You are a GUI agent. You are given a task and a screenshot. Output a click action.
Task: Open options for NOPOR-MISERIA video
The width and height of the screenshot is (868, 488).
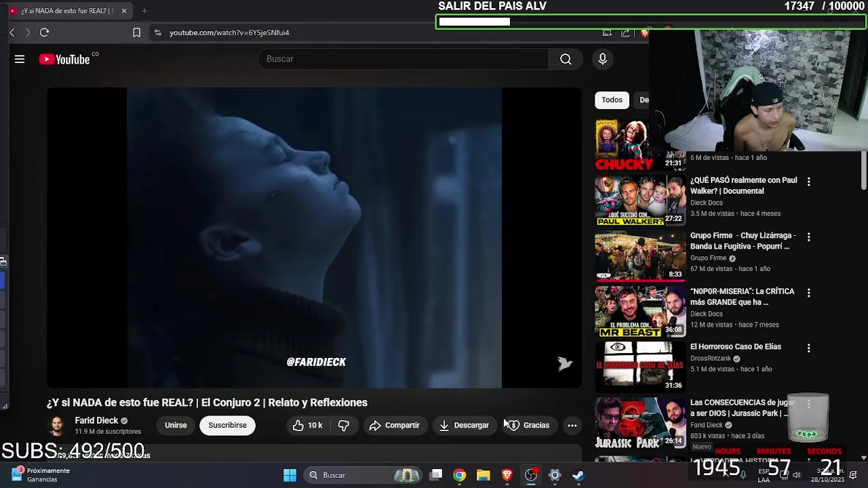click(x=808, y=292)
